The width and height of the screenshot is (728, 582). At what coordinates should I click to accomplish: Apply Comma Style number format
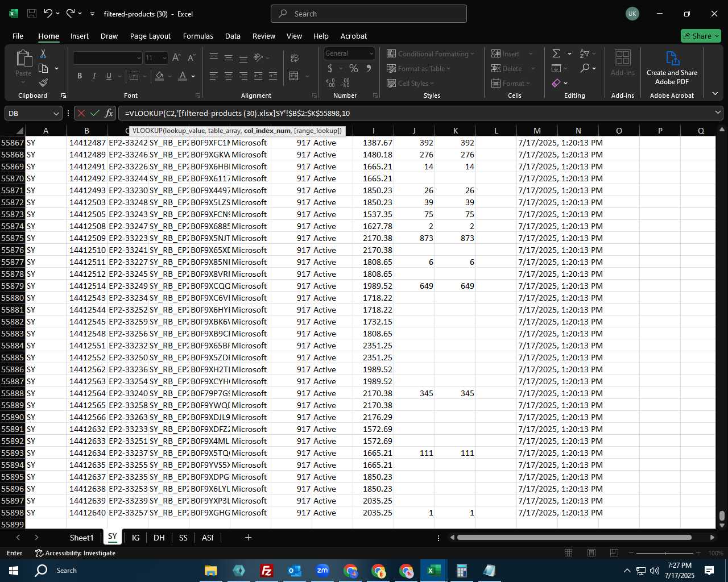tap(369, 68)
